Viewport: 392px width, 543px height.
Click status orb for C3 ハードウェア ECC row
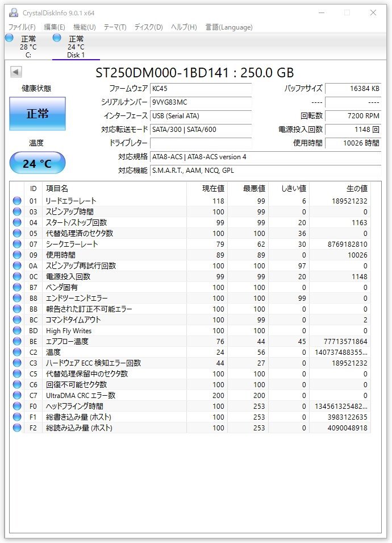(x=17, y=363)
